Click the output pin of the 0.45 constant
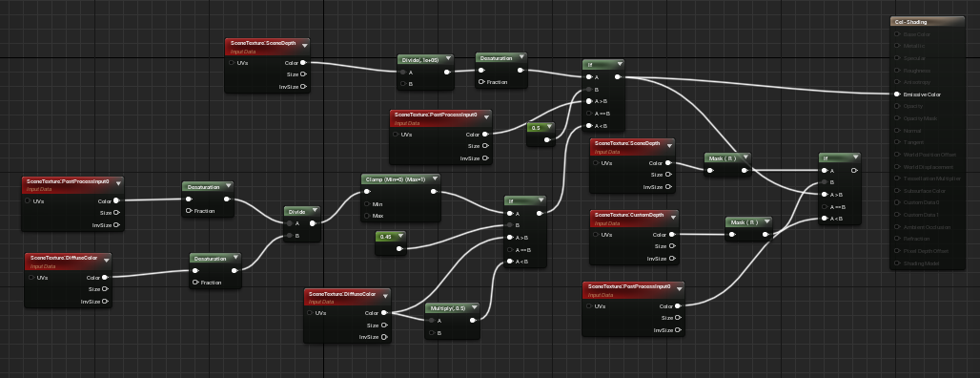The height and width of the screenshot is (378, 980). 398,249
